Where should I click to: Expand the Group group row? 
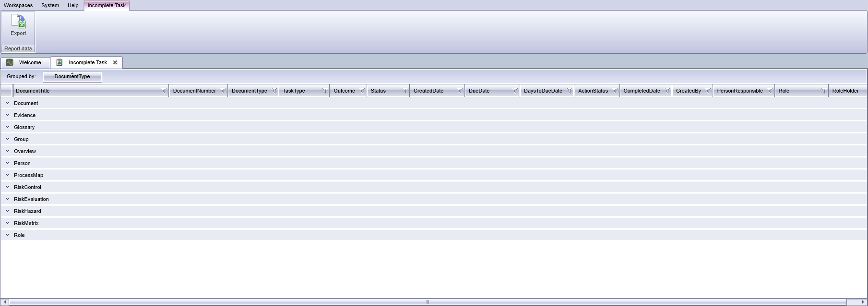pos(7,139)
